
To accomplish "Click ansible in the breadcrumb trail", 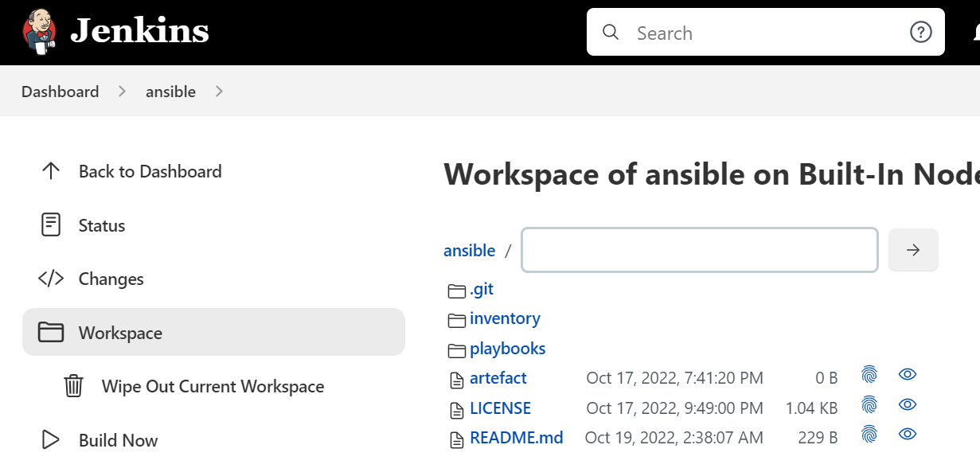I will (x=170, y=91).
